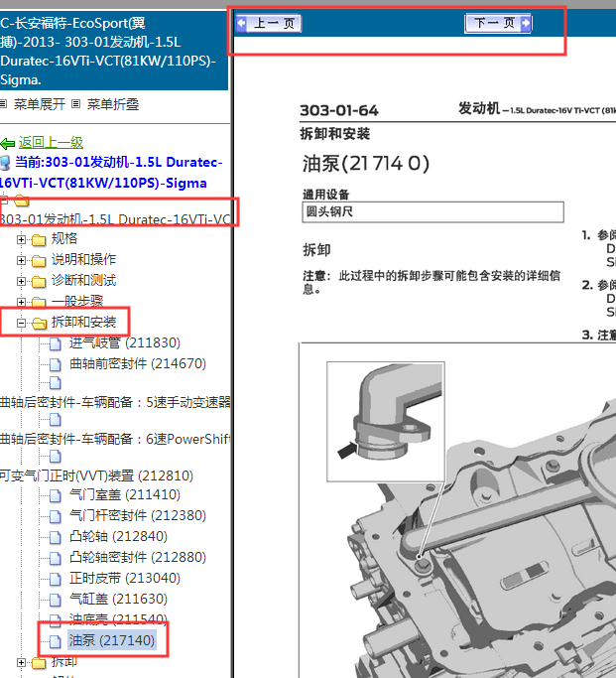Expand the 说明和操作 folder
Image resolution: width=616 pixels, height=678 pixels.
point(21,260)
